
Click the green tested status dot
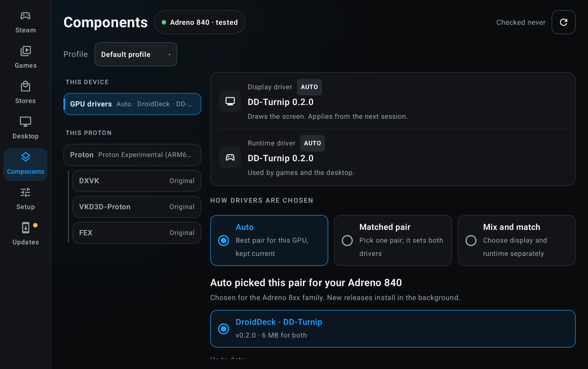point(164,22)
